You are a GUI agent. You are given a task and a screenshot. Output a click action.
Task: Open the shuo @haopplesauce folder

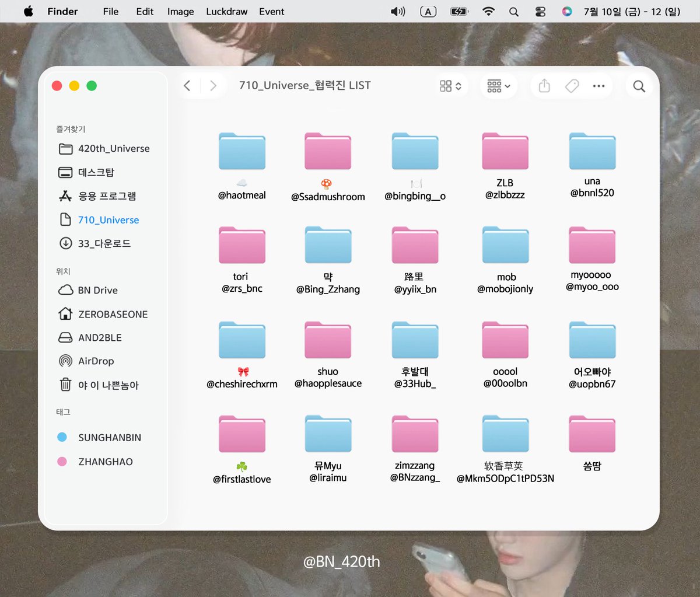point(328,340)
